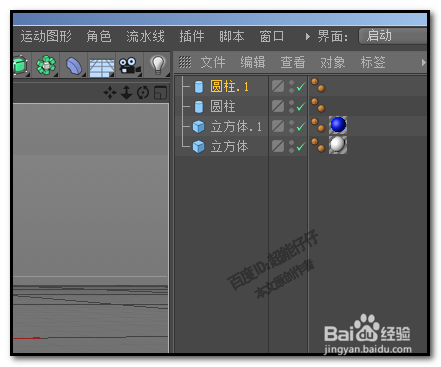Select the 立方体 object name

pos(229,147)
